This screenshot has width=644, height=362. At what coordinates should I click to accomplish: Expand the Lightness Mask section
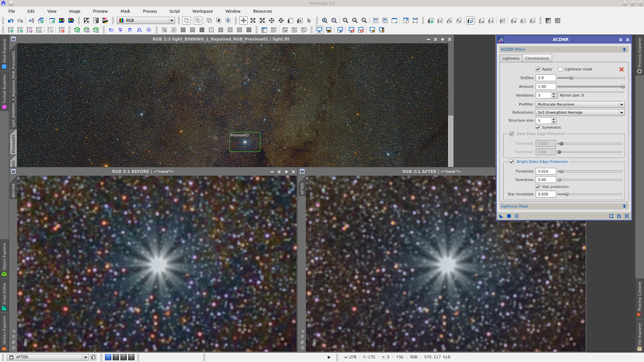click(624, 206)
